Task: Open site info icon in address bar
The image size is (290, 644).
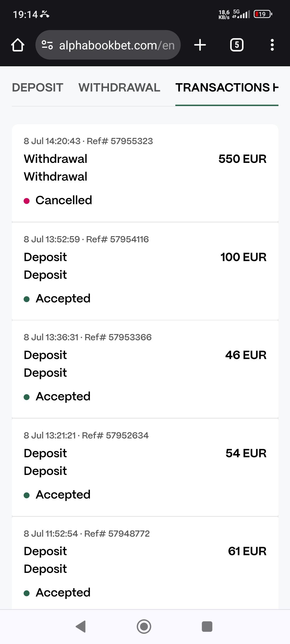Action: click(x=47, y=45)
